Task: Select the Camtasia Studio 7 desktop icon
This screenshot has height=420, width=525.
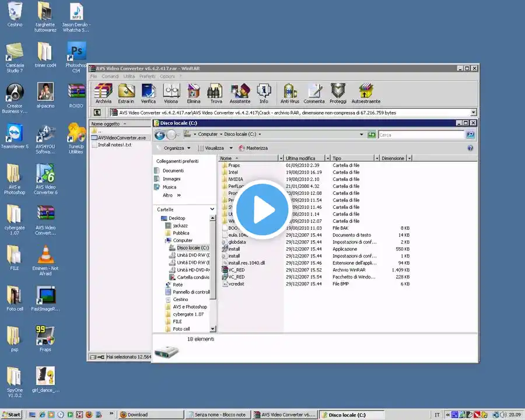Action: 15,58
